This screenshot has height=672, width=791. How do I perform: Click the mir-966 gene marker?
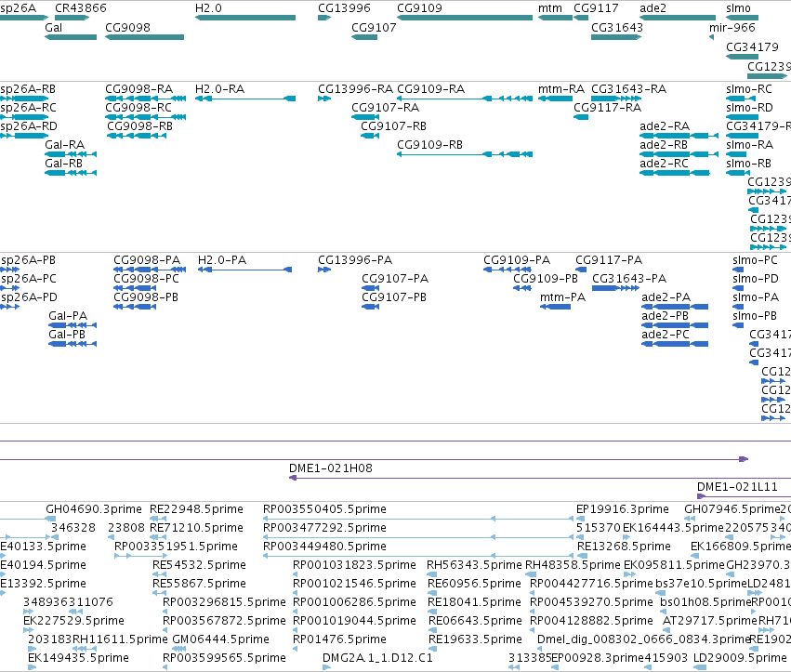click(711, 37)
